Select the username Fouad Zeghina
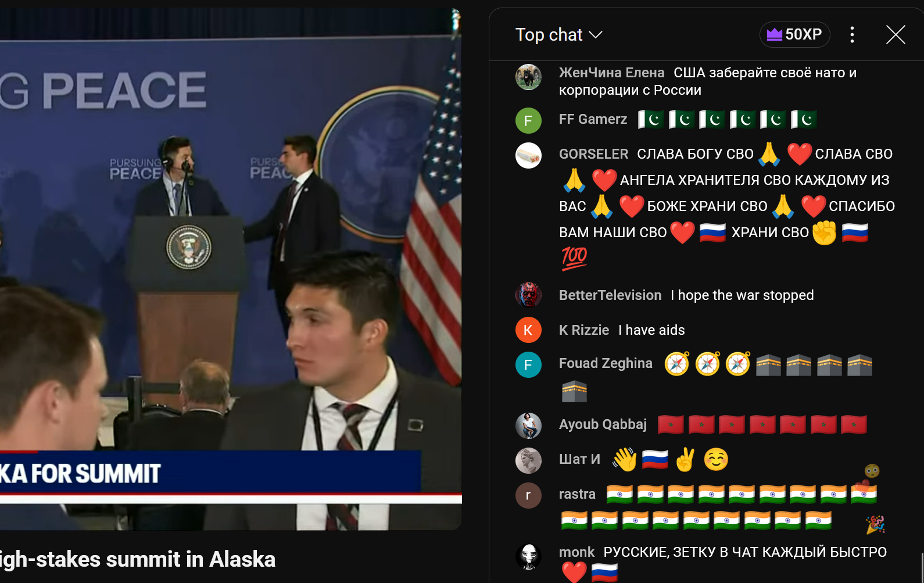Screen dimensions: 924x583 (x=606, y=363)
